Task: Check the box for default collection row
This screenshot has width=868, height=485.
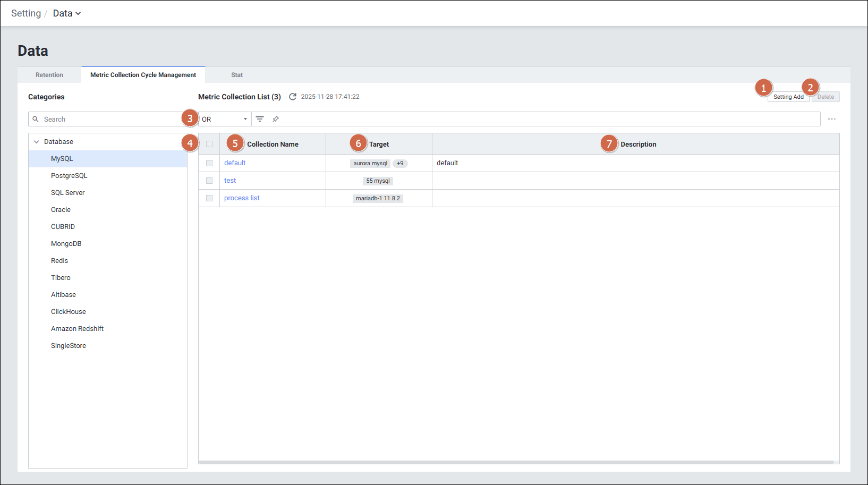Action: (209, 163)
